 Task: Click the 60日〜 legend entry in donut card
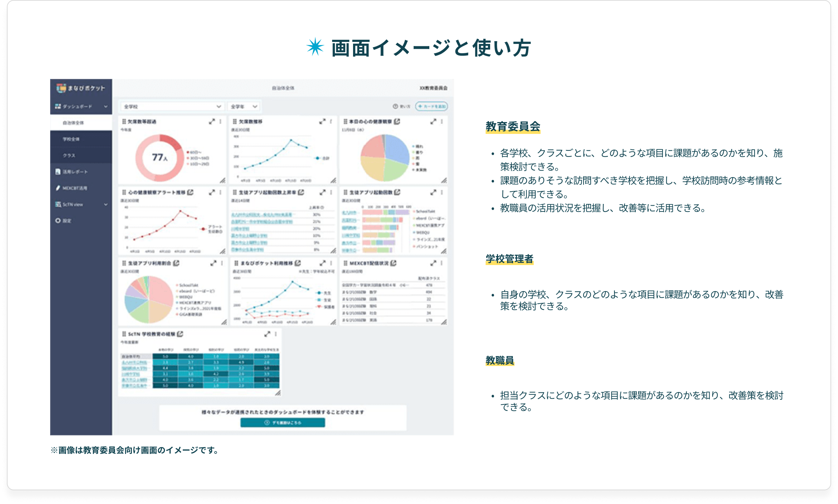tap(194, 152)
